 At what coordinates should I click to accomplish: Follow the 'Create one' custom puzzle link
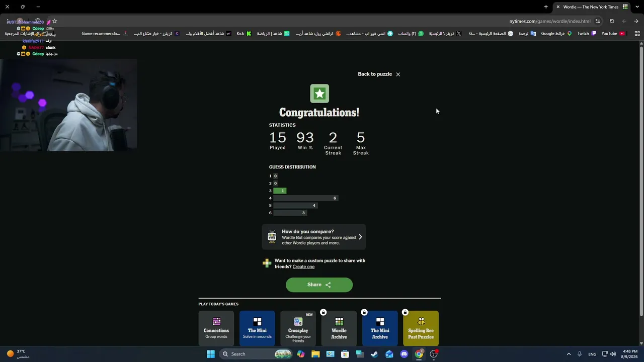303,266
